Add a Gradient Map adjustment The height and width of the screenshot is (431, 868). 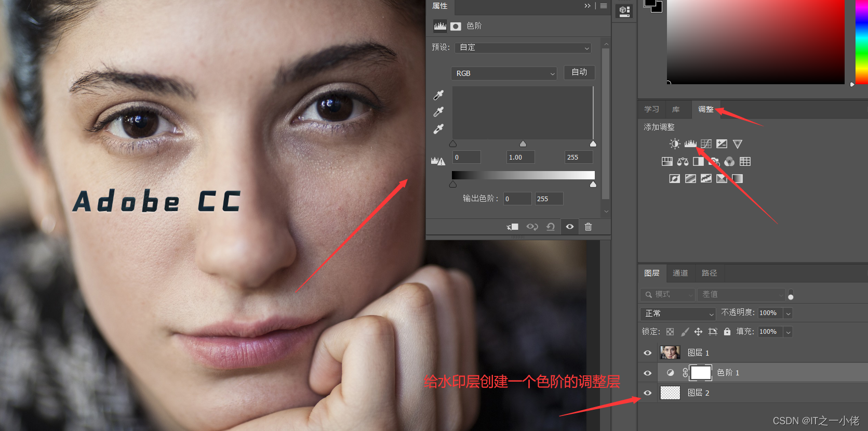(x=737, y=179)
